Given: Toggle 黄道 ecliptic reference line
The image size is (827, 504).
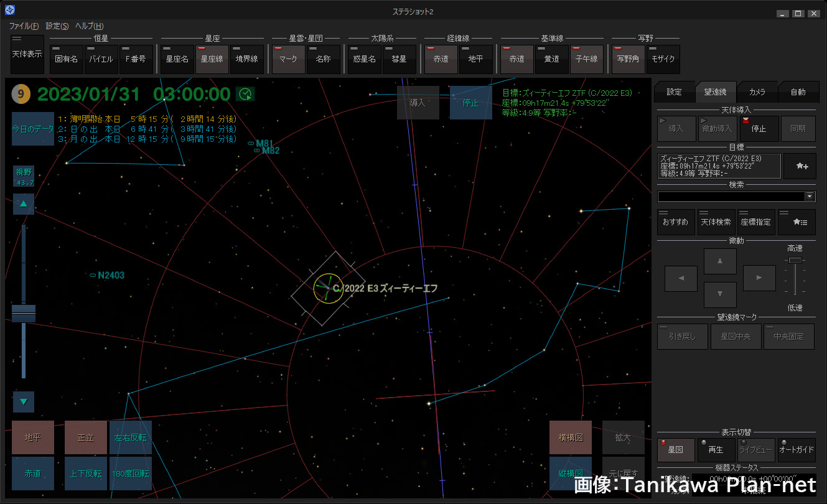Looking at the screenshot, I should 551,59.
